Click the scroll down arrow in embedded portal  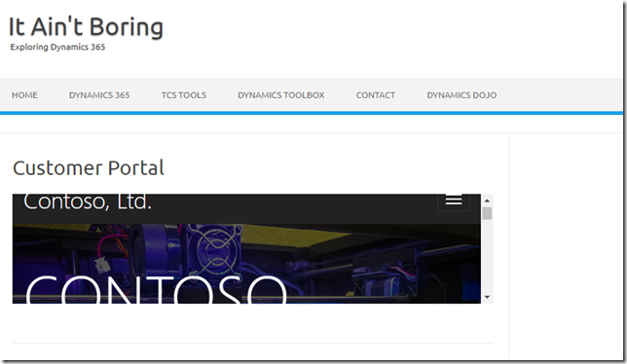pos(487,297)
